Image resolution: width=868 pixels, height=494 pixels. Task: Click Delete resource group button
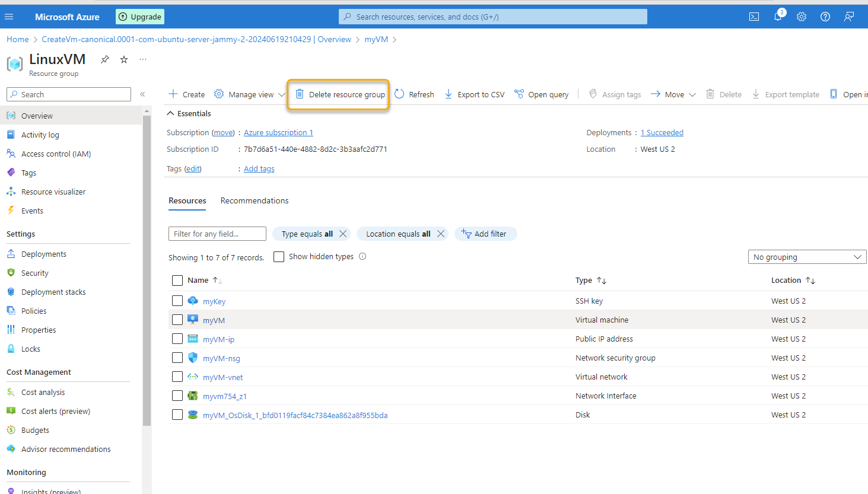[x=340, y=94]
